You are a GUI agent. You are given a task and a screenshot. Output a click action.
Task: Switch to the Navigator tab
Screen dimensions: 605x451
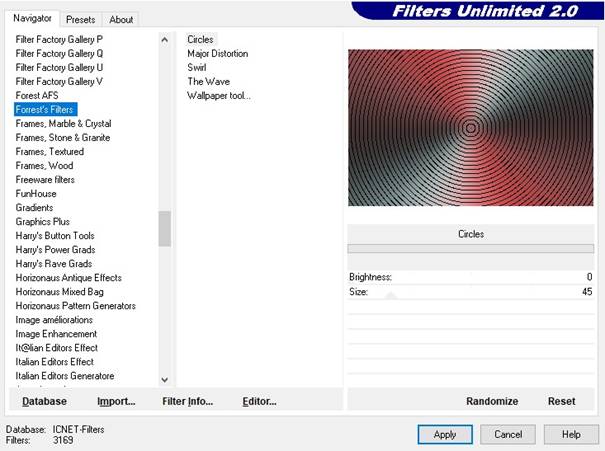pos(32,18)
